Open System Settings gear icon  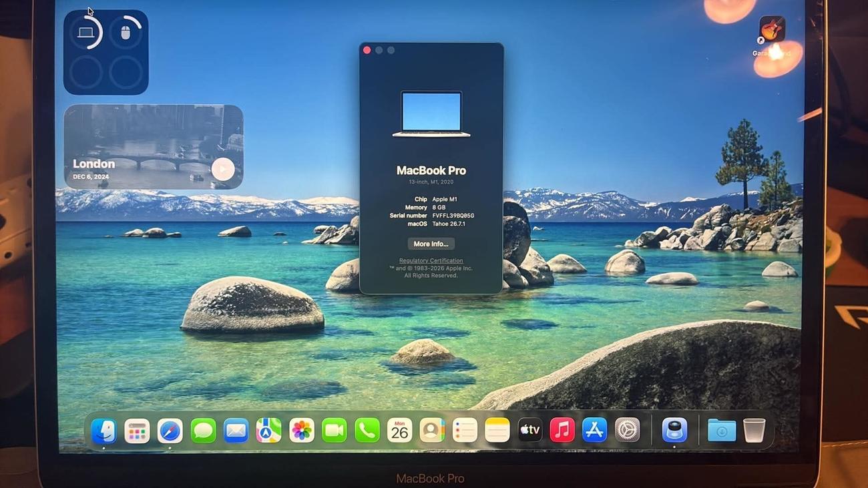point(627,430)
